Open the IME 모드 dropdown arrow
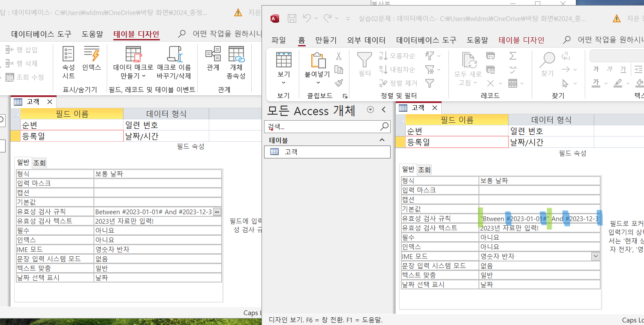This screenshot has width=644, height=325. click(596, 256)
